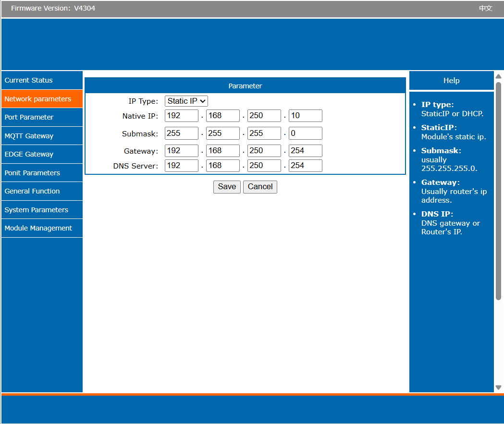The image size is (504, 424).
Task: Open the General Function page
Action: pos(42,191)
